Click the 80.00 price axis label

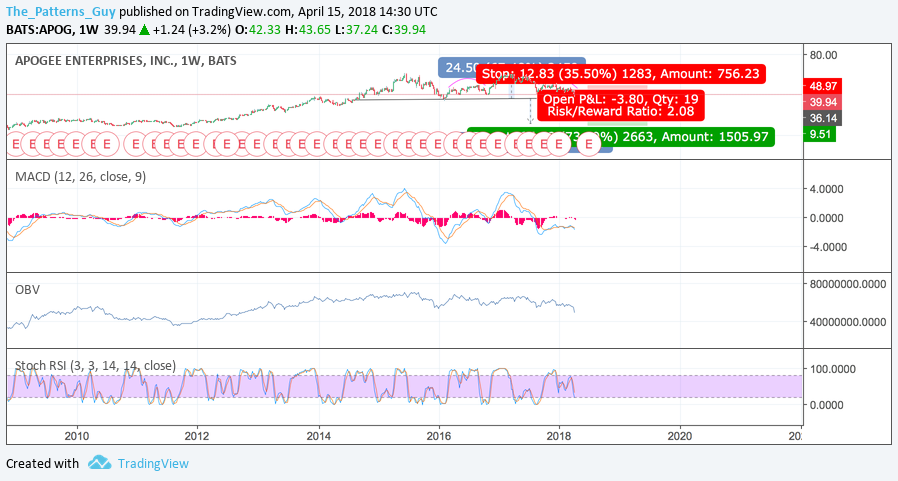(x=824, y=55)
